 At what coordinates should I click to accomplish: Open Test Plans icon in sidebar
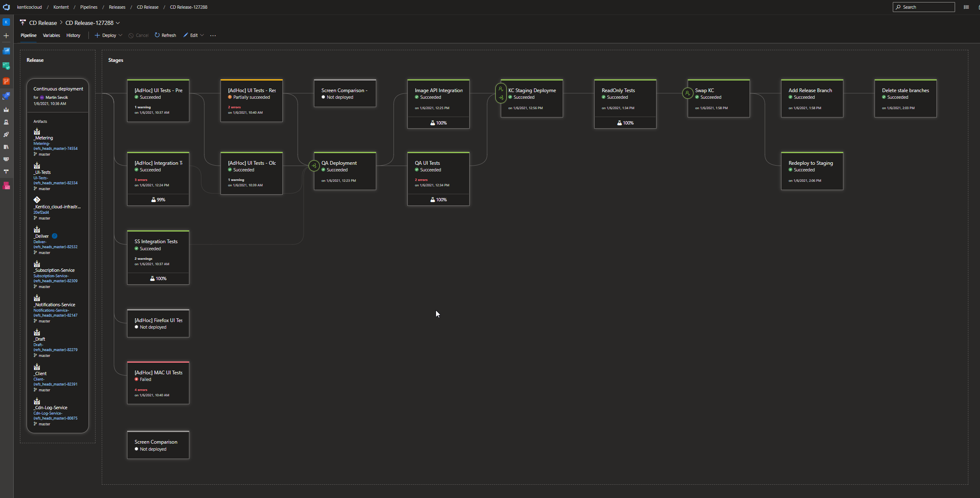pyautogui.click(x=6, y=122)
